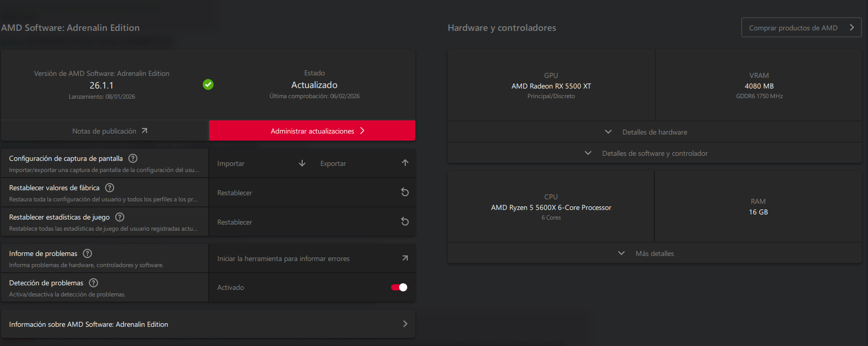868x346 pixels.
Task: Click AMD Ryzen 5 5600X 6-Core Processor text
Action: pyautogui.click(x=551, y=207)
